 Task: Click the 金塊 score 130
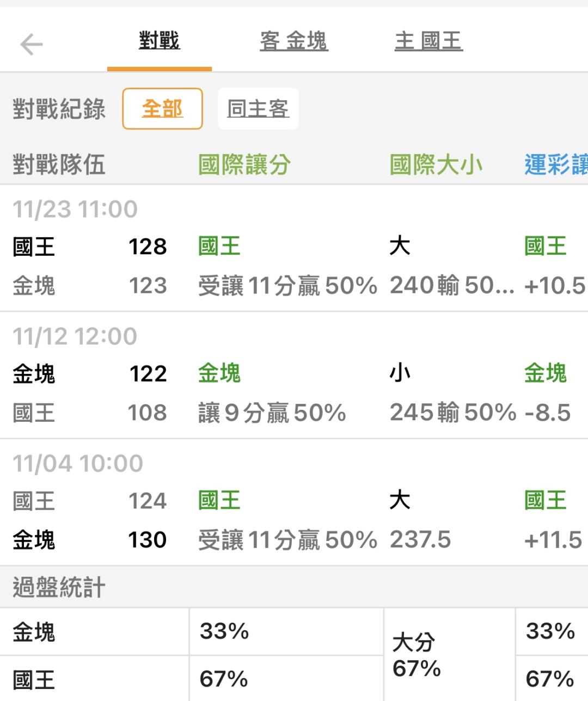tap(147, 540)
